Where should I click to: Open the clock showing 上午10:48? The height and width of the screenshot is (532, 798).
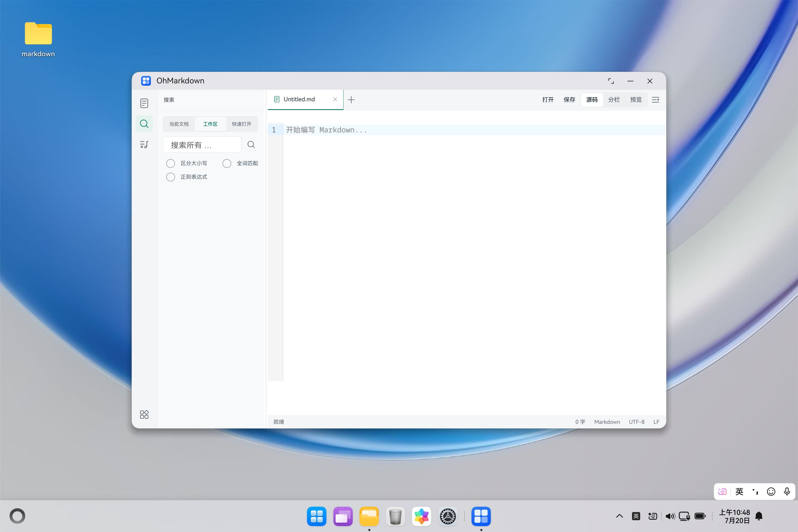click(734, 516)
